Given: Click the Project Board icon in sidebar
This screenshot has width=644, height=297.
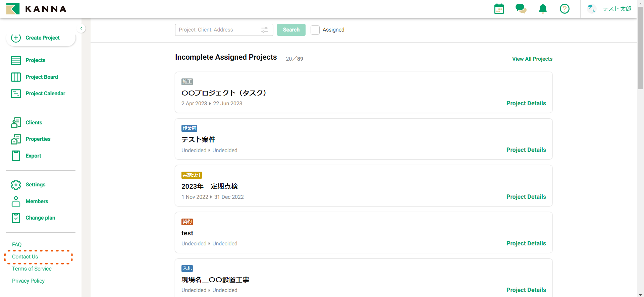Looking at the screenshot, I should 16,77.
